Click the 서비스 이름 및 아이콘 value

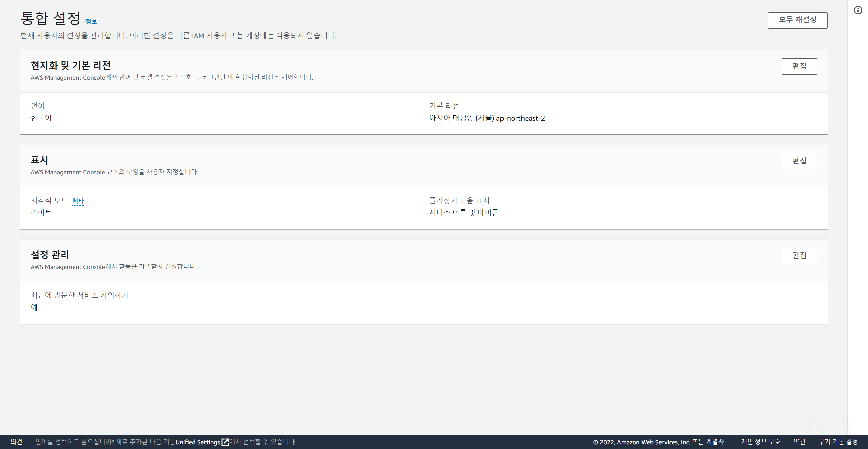click(463, 212)
